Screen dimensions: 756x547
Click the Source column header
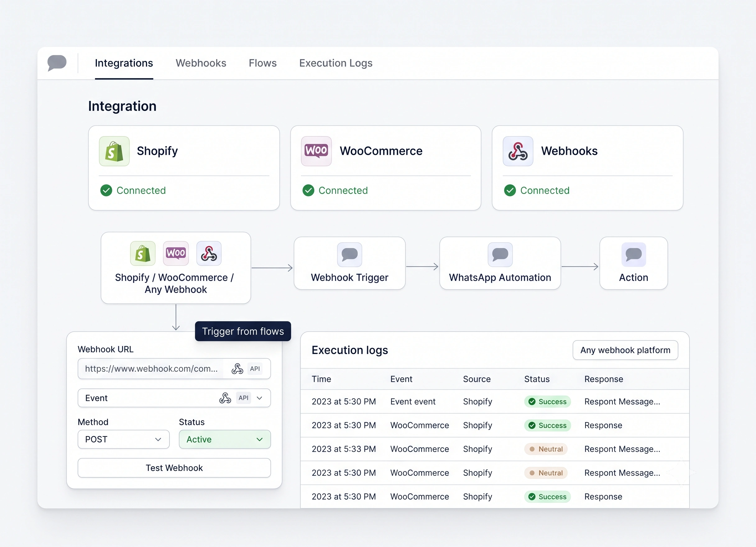coord(477,379)
